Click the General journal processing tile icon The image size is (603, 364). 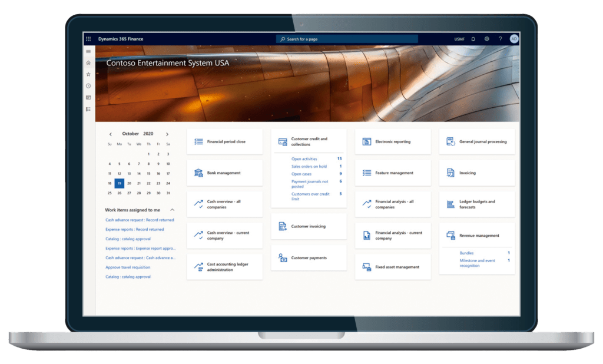point(450,141)
